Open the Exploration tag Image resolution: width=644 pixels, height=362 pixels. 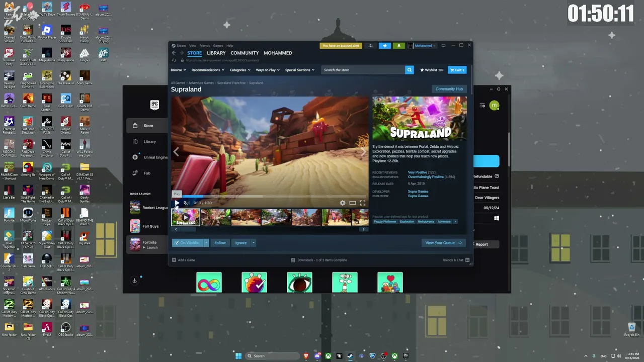click(407, 222)
